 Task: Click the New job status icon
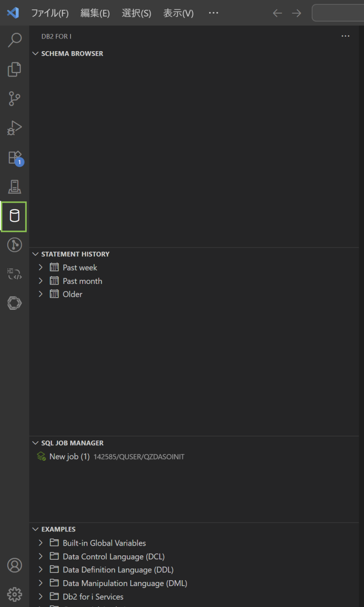point(41,457)
